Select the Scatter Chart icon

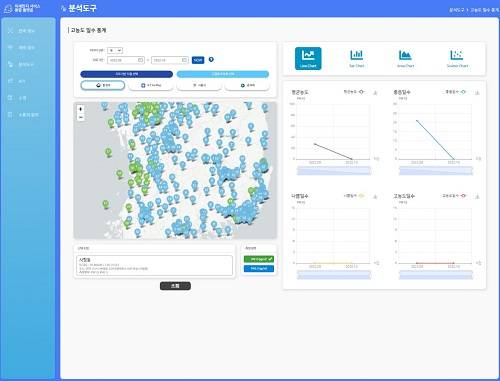point(457,58)
